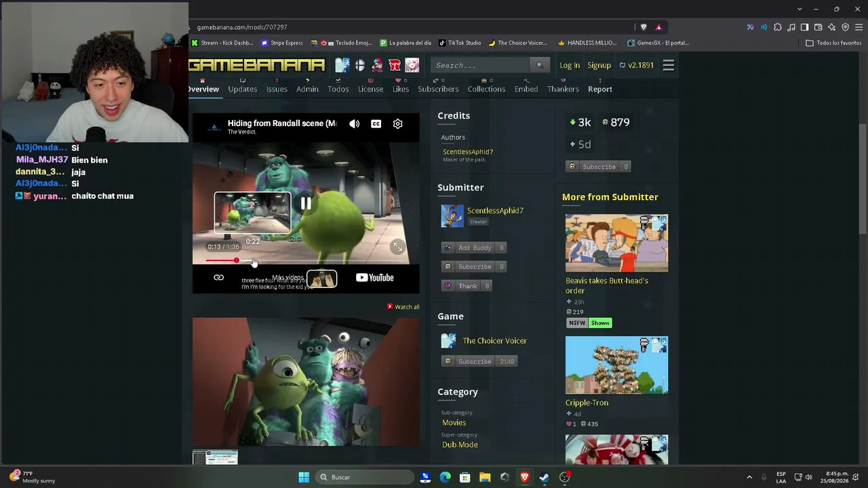868x488 pixels.
Task: Switch to the Overview tab
Action: pyautogui.click(x=203, y=89)
